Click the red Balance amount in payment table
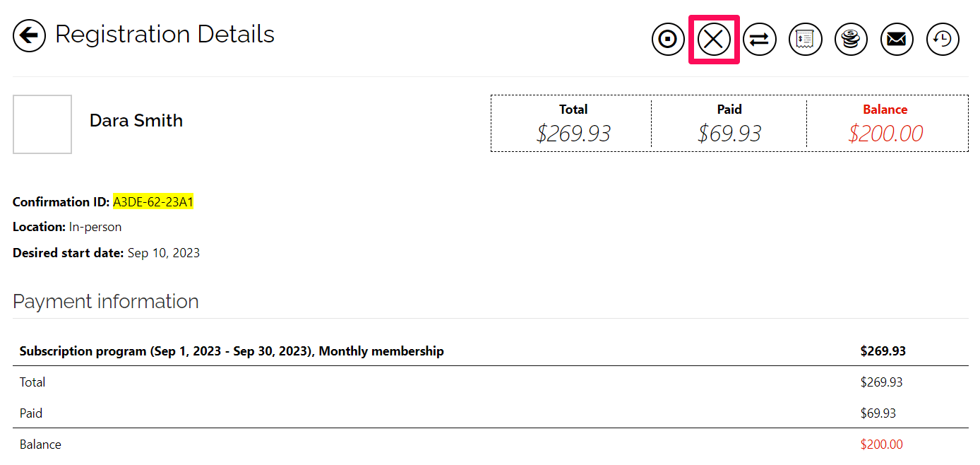The width and height of the screenshot is (980, 465). click(881, 445)
